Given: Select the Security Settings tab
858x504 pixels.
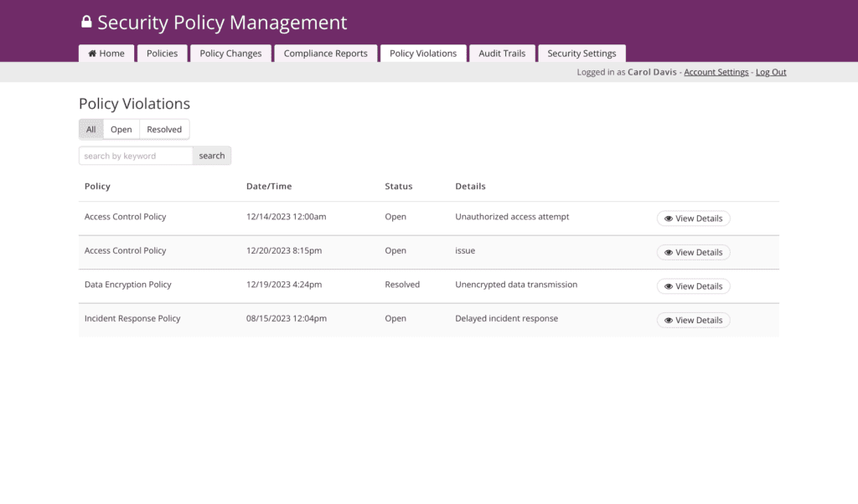Looking at the screenshot, I should pyautogui.click(x=581, y=54).
